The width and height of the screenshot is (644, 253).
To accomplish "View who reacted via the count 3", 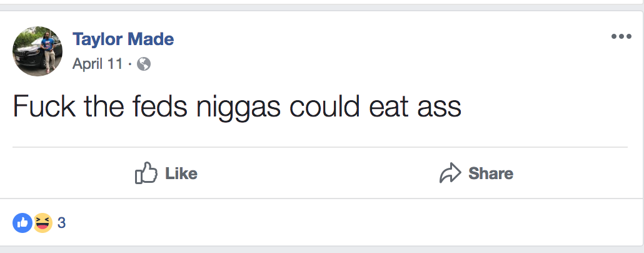I will tap(61, 222).
